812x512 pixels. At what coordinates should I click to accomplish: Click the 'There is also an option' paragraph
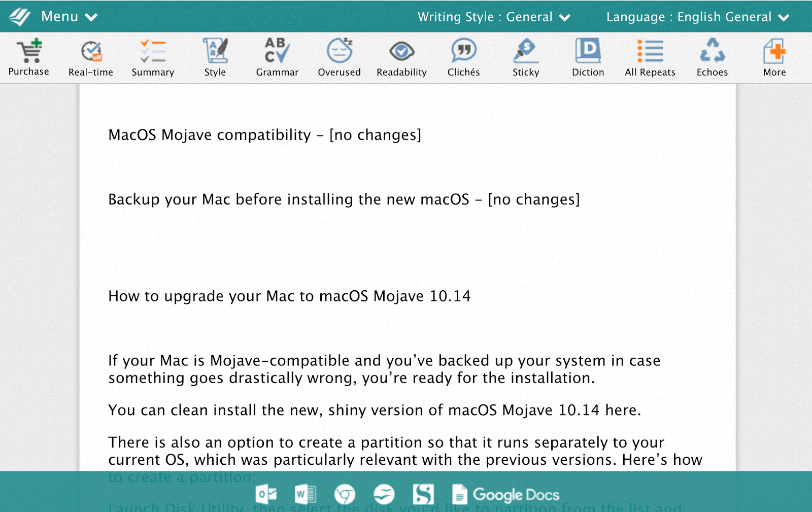(405, 459)
